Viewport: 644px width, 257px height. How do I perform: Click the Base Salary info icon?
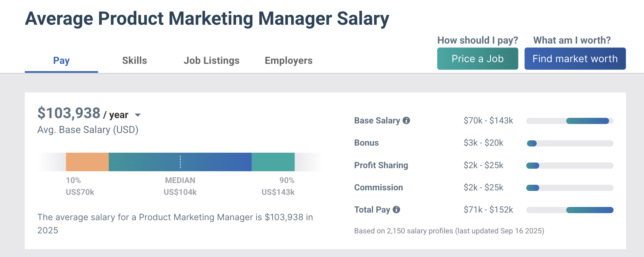pos(406,121)
